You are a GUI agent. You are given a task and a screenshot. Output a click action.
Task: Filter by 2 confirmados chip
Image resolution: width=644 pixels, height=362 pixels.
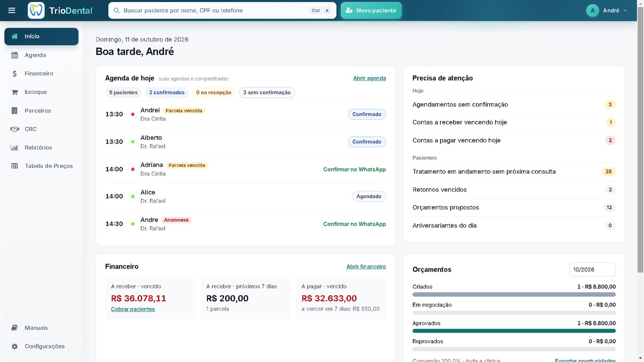pyautogui.click(x=167, y=93)
